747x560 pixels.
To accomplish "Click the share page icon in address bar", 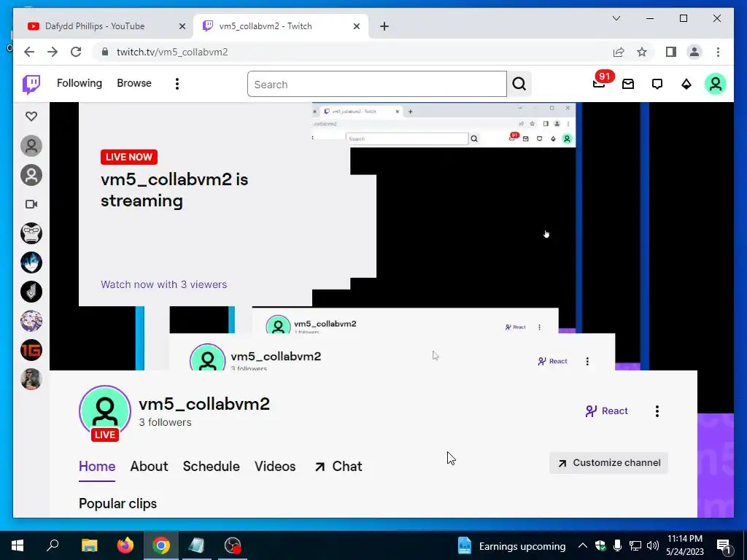I will tap(619, 52).
